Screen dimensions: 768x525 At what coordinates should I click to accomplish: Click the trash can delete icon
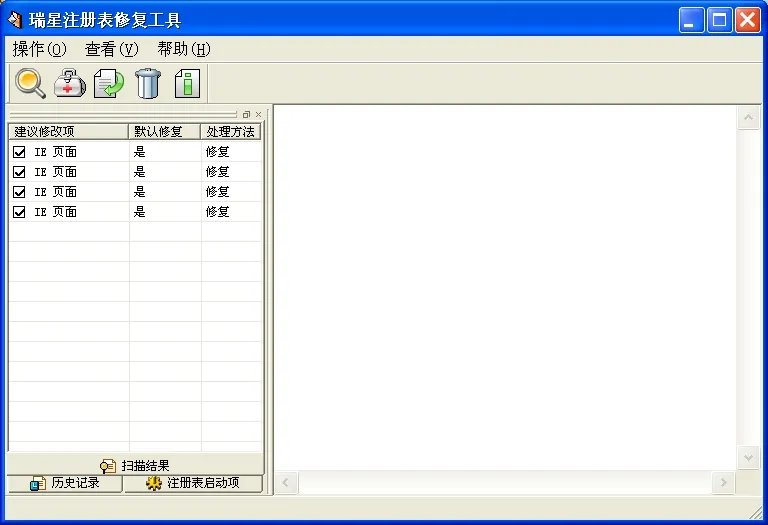(147, 83)
